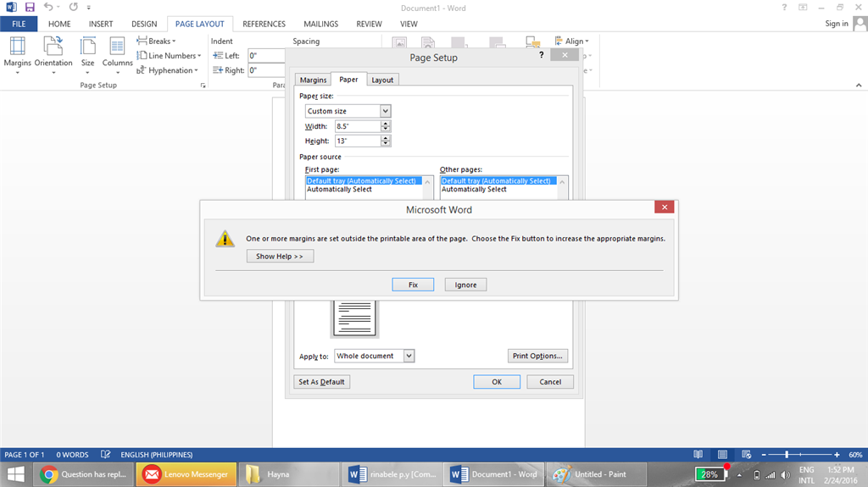Open the DESIGN ribbon tab

[x=144, y=24]
